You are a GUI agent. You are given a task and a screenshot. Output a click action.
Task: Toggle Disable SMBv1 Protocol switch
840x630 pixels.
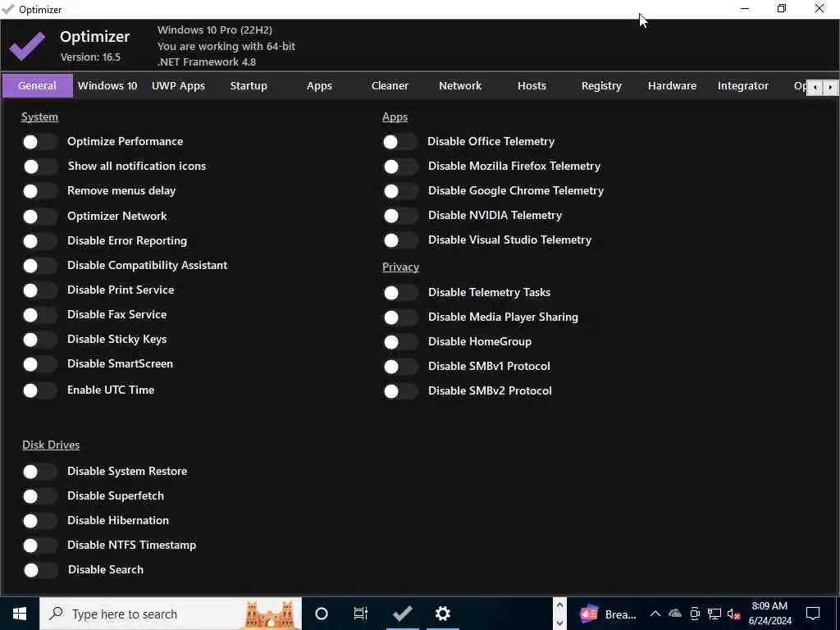tap(400, 367)
